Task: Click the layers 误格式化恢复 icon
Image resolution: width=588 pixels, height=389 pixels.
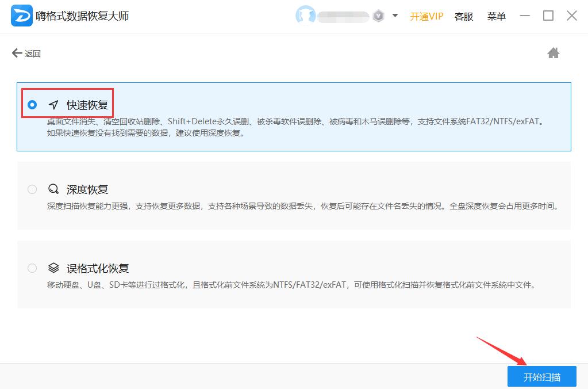Action: pyautogui.click(x=53, y=268)
